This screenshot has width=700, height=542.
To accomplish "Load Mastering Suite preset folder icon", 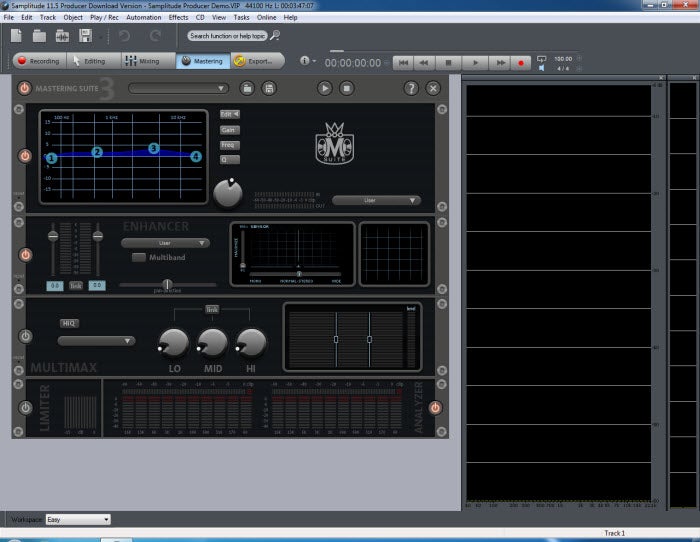I will [x=247, y=88].
